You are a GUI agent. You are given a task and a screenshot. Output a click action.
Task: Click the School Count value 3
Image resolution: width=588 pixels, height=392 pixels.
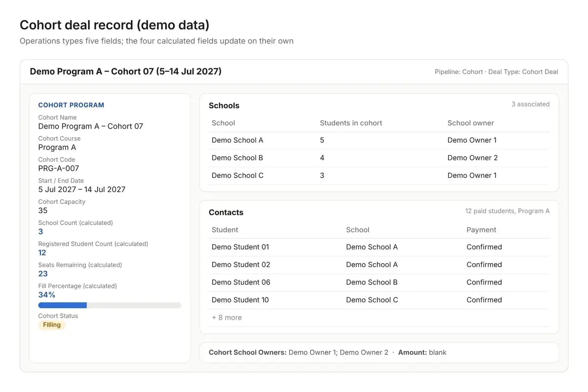(x=41, y=232)
